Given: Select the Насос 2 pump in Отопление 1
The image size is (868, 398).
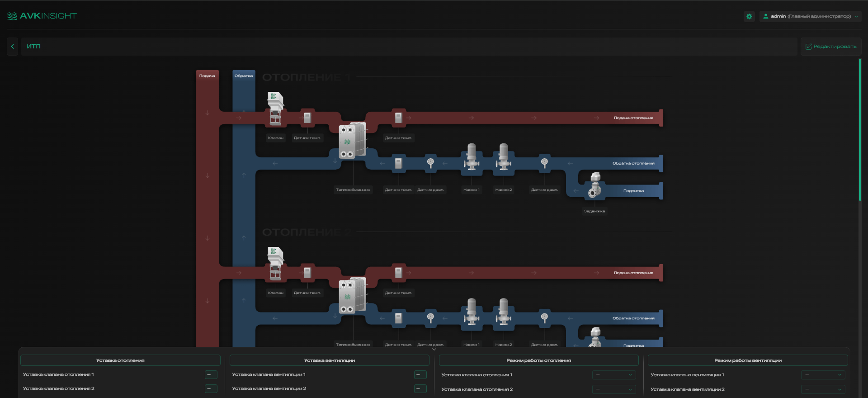Looking at the screenshot, I should pos(503,157).
